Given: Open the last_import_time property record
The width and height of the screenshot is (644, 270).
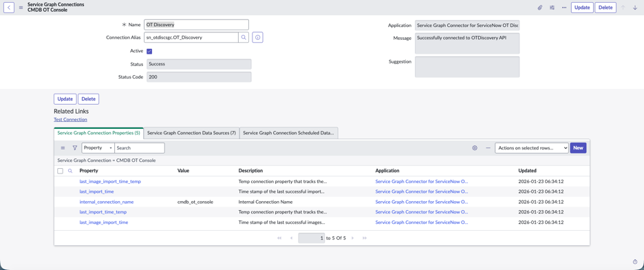Looking at the screenshot, I should click(x=96, y=191).
